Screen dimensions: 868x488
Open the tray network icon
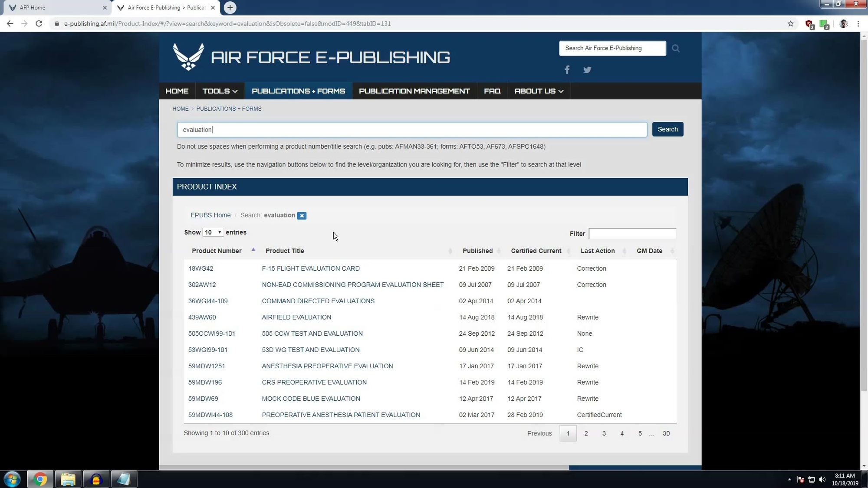811,479
